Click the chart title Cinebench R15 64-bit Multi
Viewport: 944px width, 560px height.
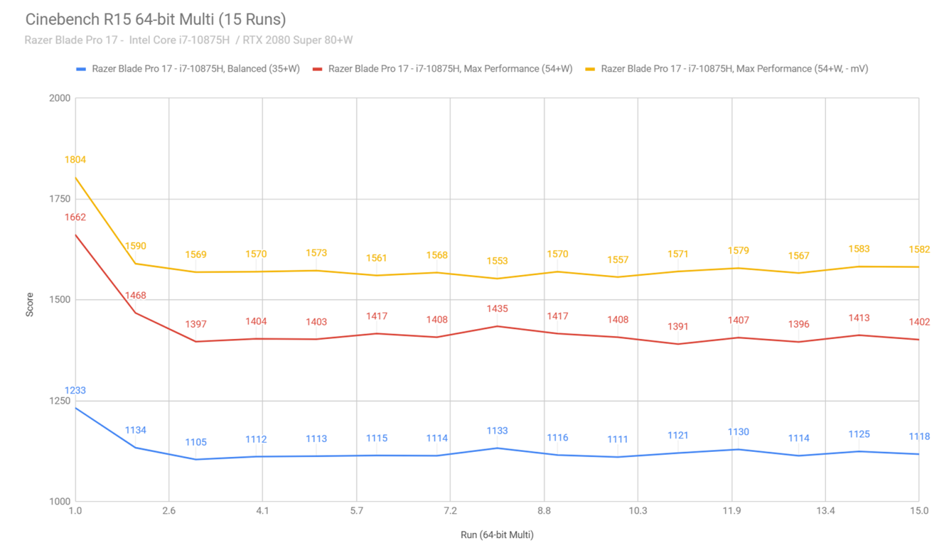tap(155, 19)
